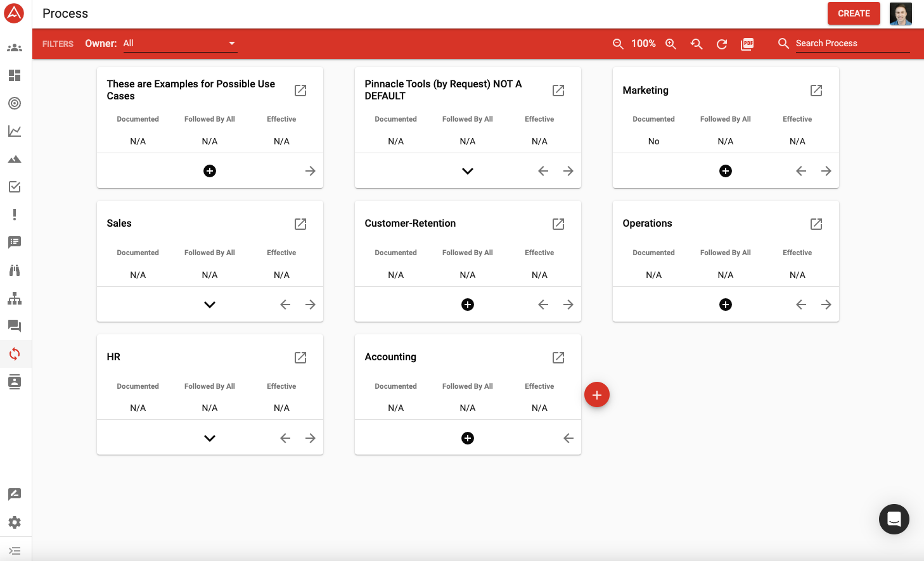Move the Customer-Retention card right
The image size is (924, 561).
click(568, 305)
